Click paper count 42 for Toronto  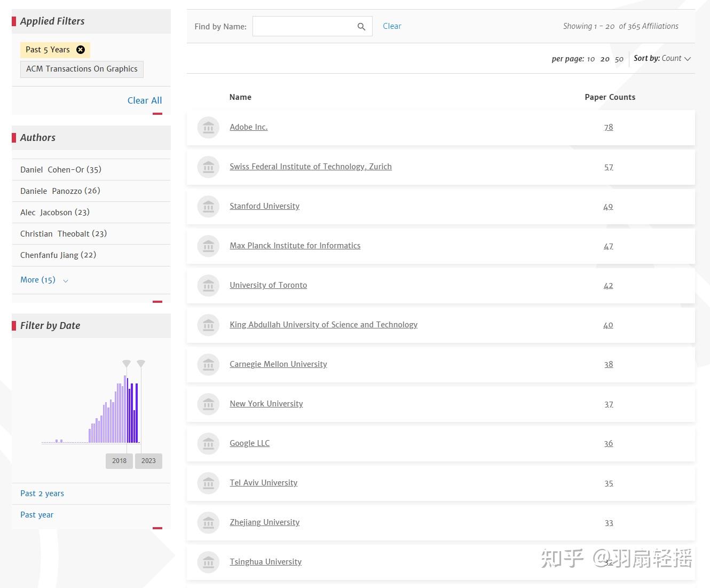pos(609,286)
